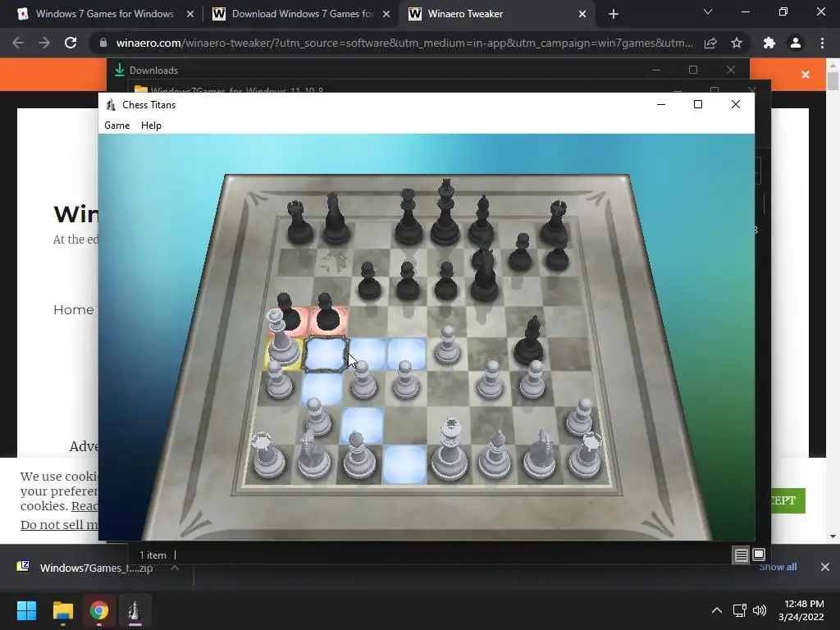Open the Game menu in Chess Titans
The image size is (840, 630).
pos(116,126)
